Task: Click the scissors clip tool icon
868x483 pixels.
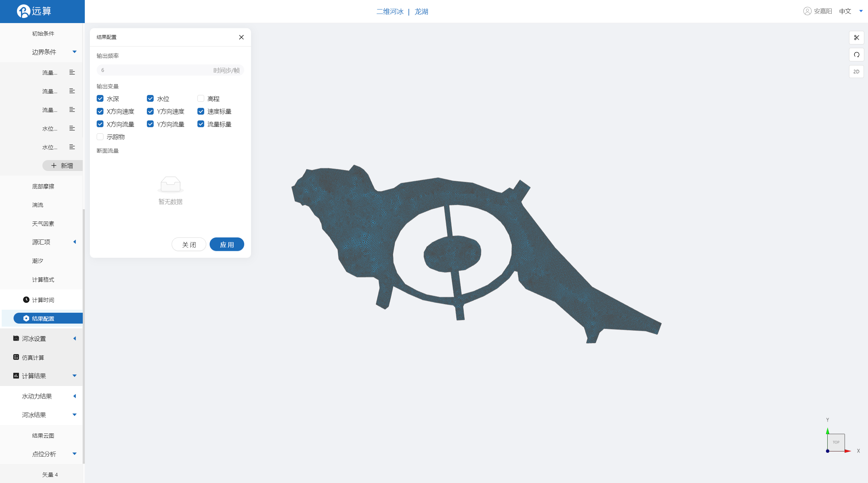Action: click(x=856, y=38)
